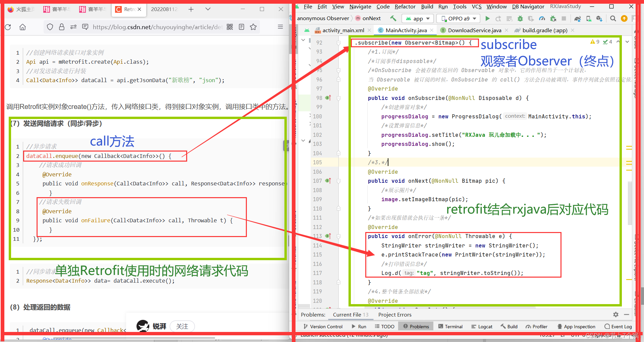Click the Search Everywhere magnifier icon
Image resolution: width=644 pixels, height=342 pixels.
point(613,18)
